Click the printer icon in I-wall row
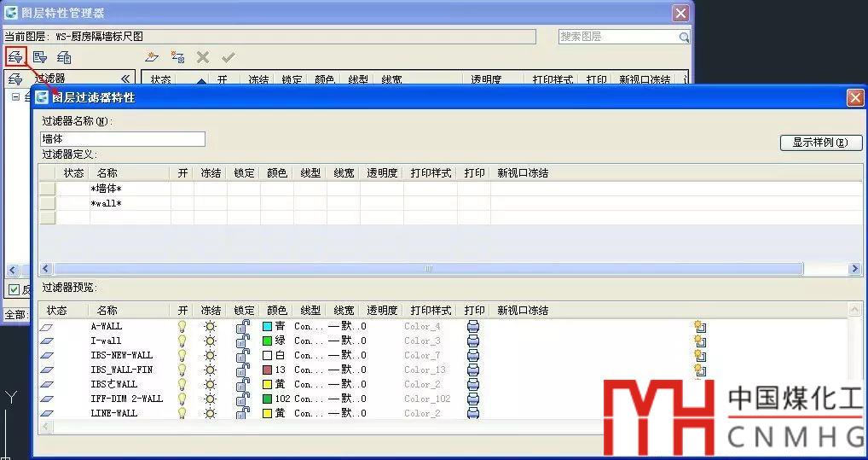This screenshot has height=460, width=868. (x=472, y=341)
